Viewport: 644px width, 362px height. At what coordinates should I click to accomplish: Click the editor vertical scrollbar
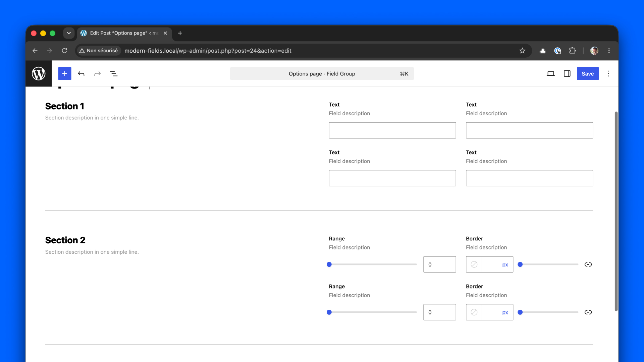tap(616, 211)
